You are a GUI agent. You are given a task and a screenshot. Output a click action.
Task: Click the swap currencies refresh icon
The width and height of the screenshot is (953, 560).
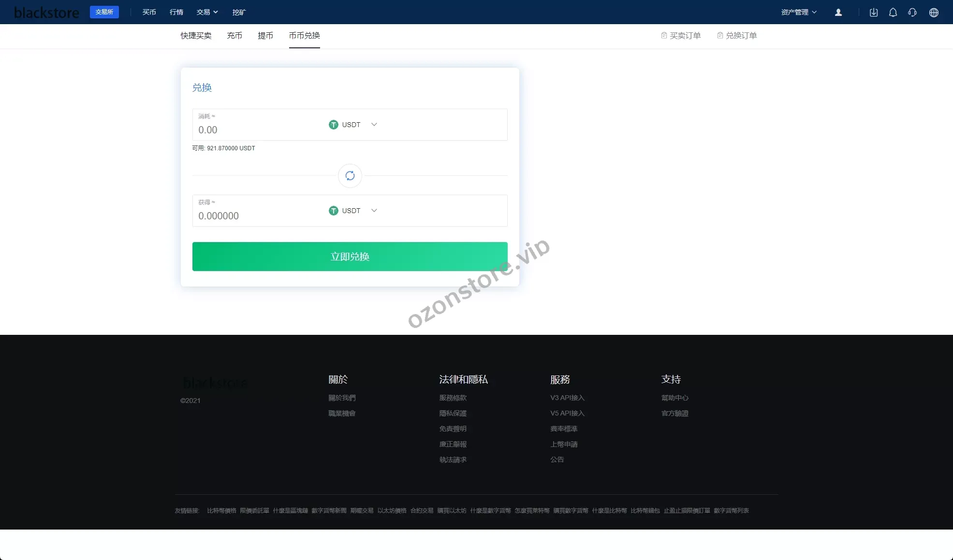(x=350, y=176)
